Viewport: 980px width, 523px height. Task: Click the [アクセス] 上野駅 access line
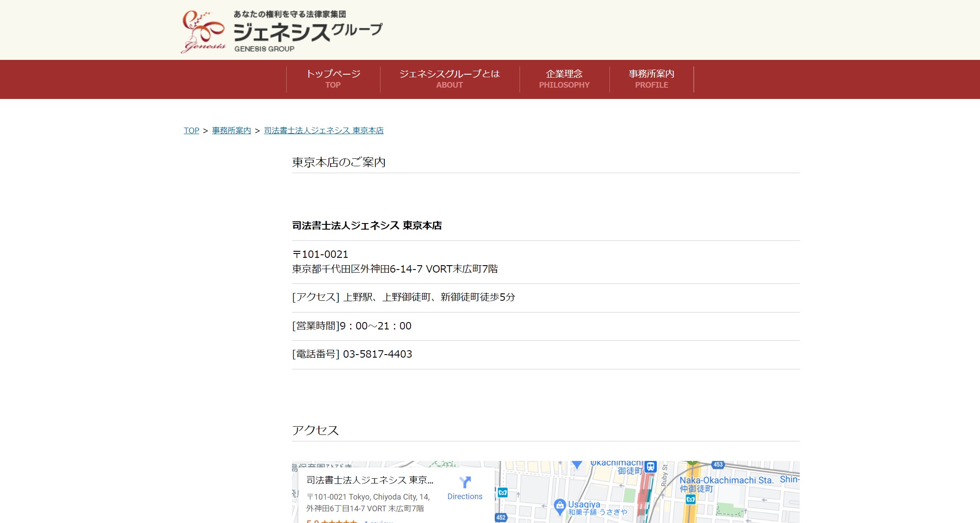point(404,297)
